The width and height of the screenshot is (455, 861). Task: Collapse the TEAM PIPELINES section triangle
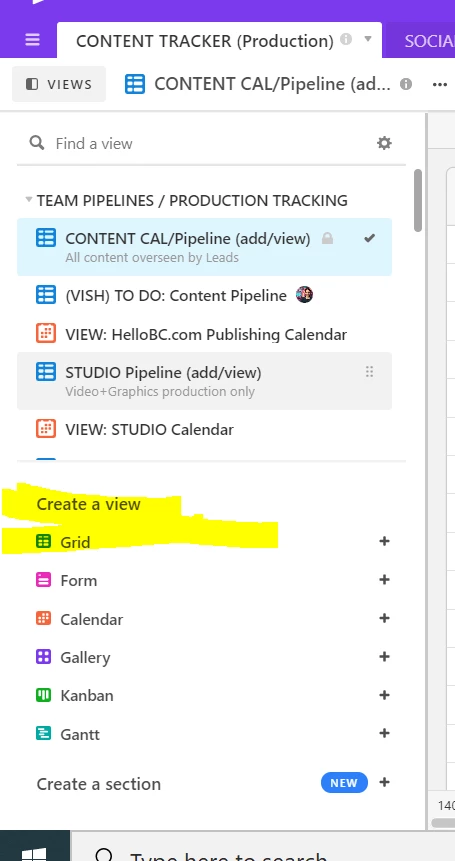tap(29, 200)
